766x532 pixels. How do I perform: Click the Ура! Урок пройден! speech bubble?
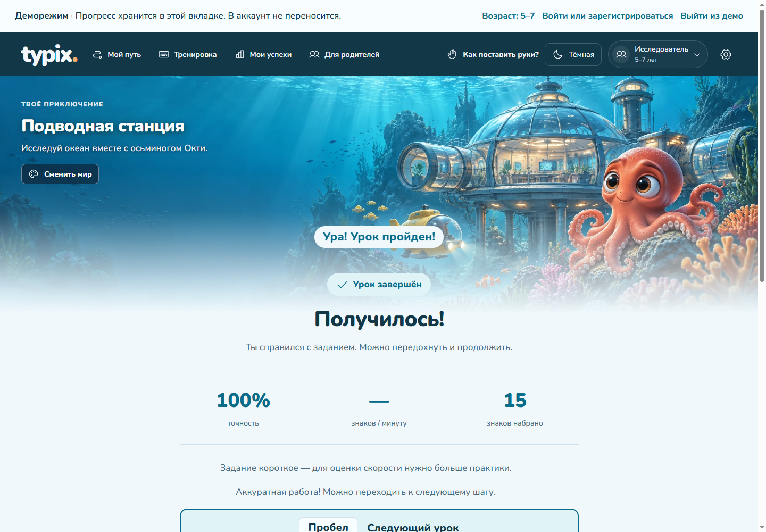click(379, 237)
